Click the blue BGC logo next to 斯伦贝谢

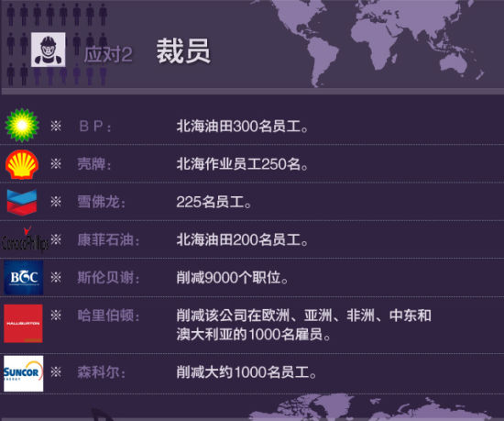click(24, 278)
